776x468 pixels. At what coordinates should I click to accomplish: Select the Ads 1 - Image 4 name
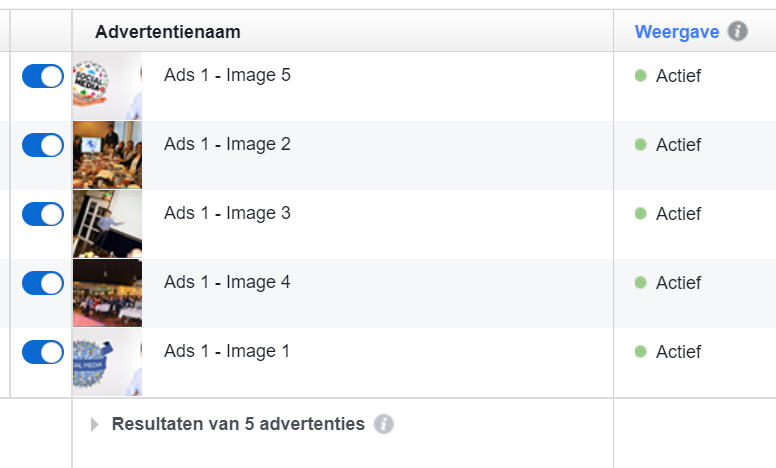point(227,282)
